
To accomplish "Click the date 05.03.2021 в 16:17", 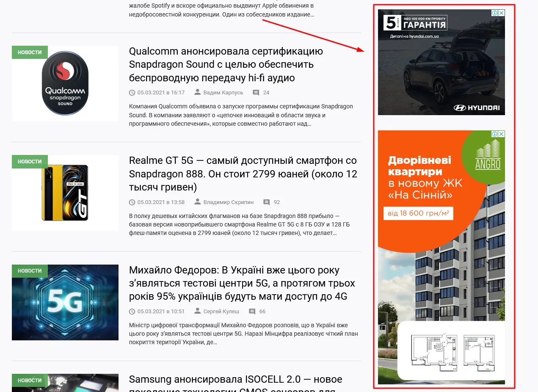I will 161,93.
